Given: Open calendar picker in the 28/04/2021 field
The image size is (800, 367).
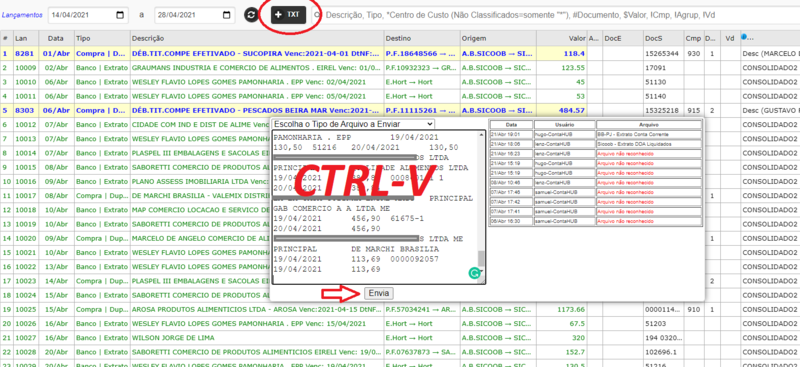Looking at the screenshot, I should point(227,15).
